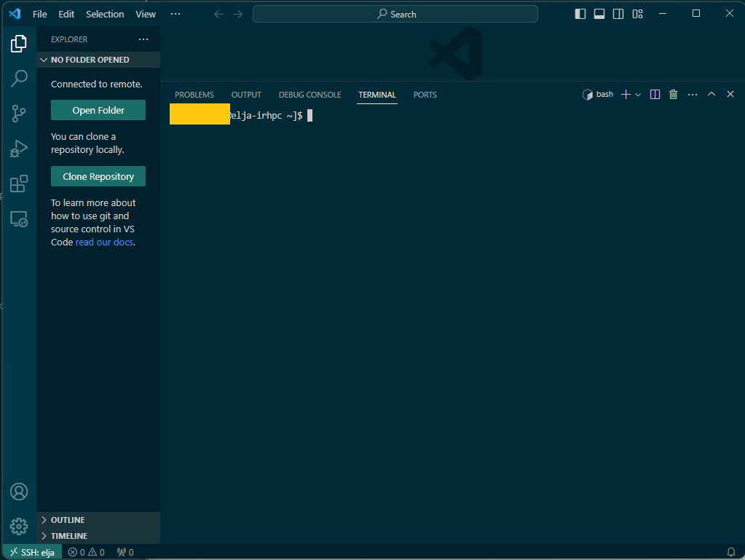
Task: Open the Source Control view
Action: 18,113
